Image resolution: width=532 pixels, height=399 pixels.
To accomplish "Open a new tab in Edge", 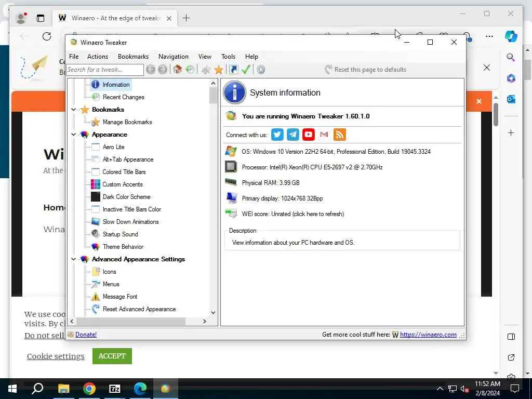I will tap(187, 18).
